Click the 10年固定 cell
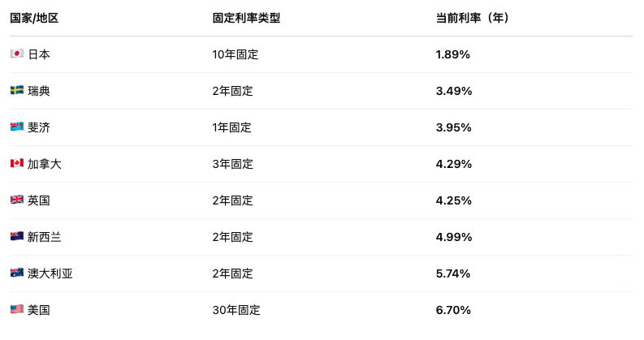This screenshot has width=644, height=340. (236, 54)
